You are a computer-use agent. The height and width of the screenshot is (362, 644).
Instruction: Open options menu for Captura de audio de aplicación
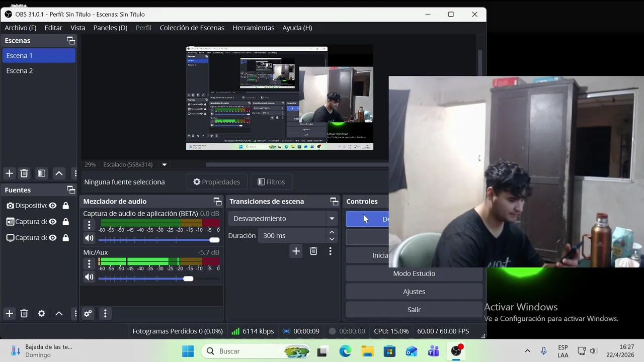click(x=89, y=225)
